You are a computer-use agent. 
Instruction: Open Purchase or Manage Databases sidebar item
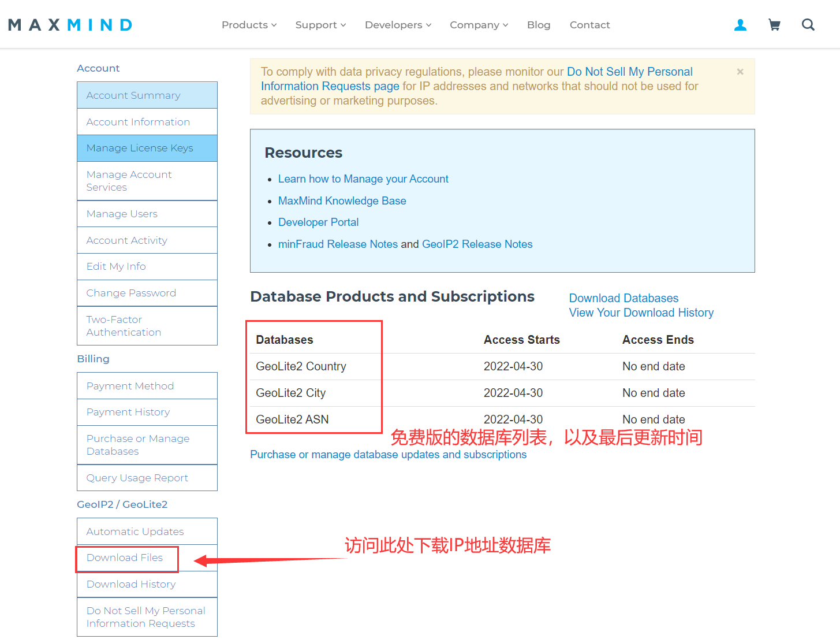coord(147,445)
